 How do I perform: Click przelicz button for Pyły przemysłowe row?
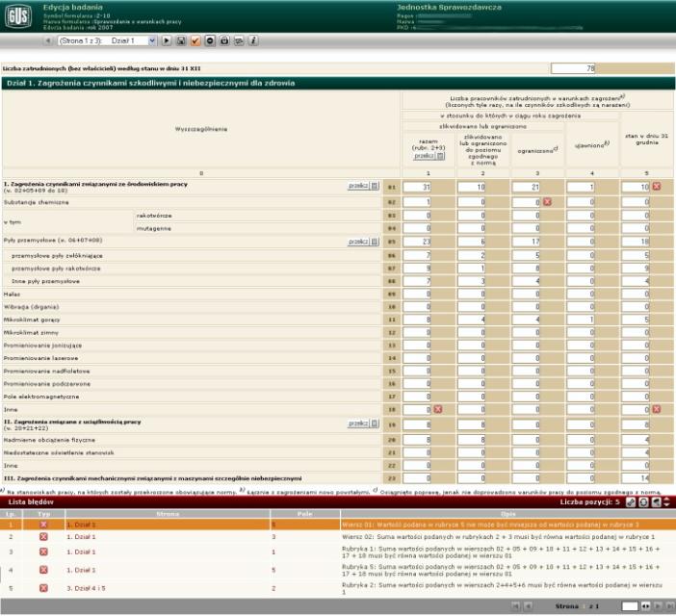coord(363,242)
